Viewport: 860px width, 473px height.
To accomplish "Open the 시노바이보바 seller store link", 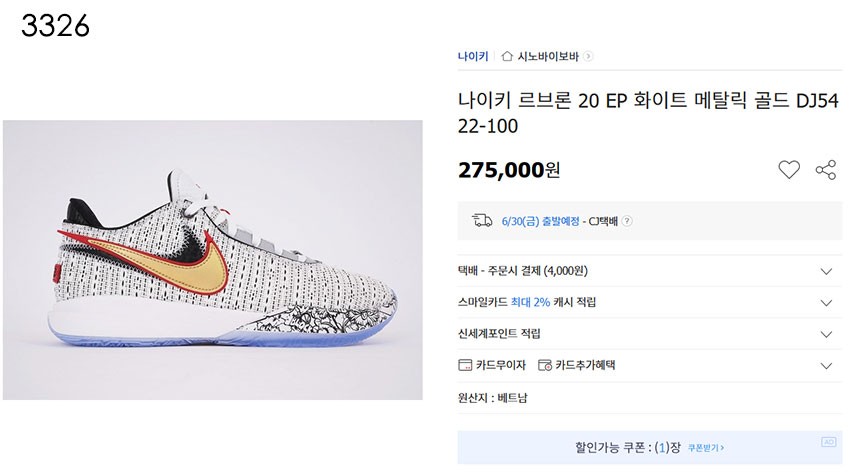I will 549,57.
